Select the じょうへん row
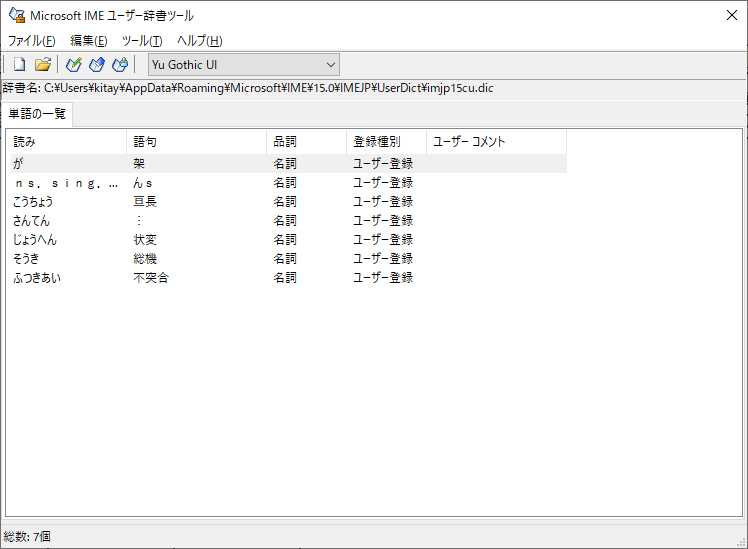Image resolution: width=748 pixels, height=549 pixels. [x=289, y=240]
